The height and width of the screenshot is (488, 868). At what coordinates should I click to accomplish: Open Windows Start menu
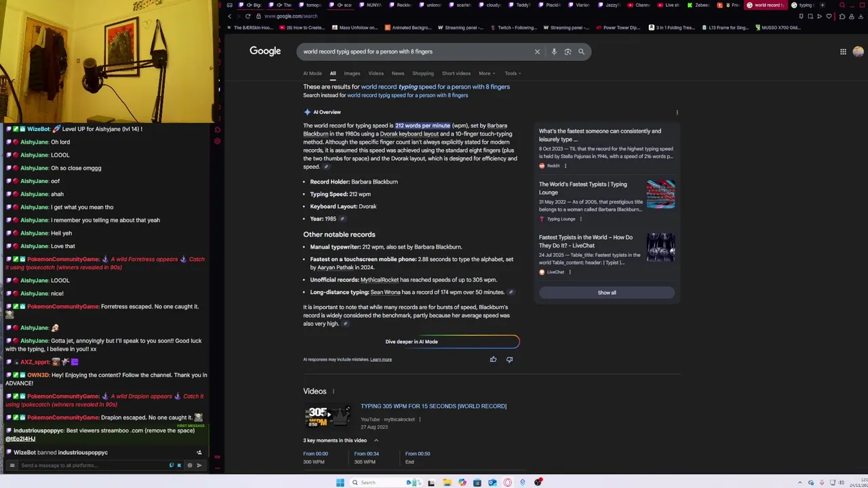(340, 483)
